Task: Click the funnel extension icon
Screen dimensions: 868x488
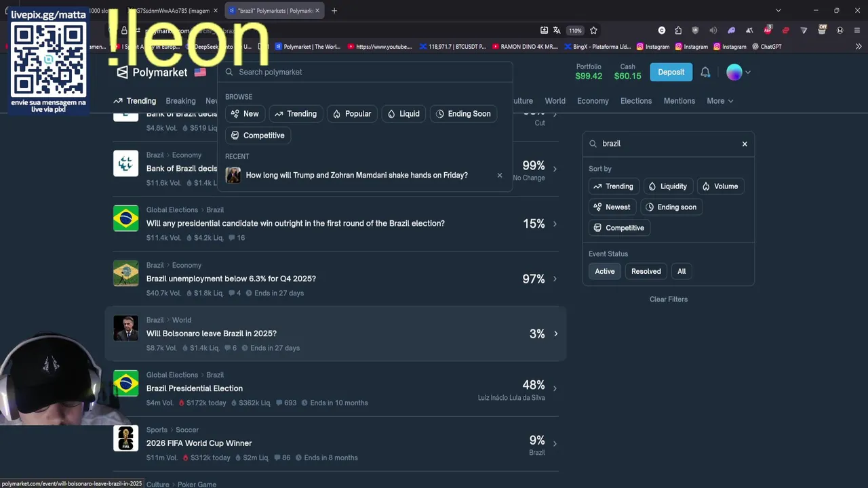Action: pos(804,30)
